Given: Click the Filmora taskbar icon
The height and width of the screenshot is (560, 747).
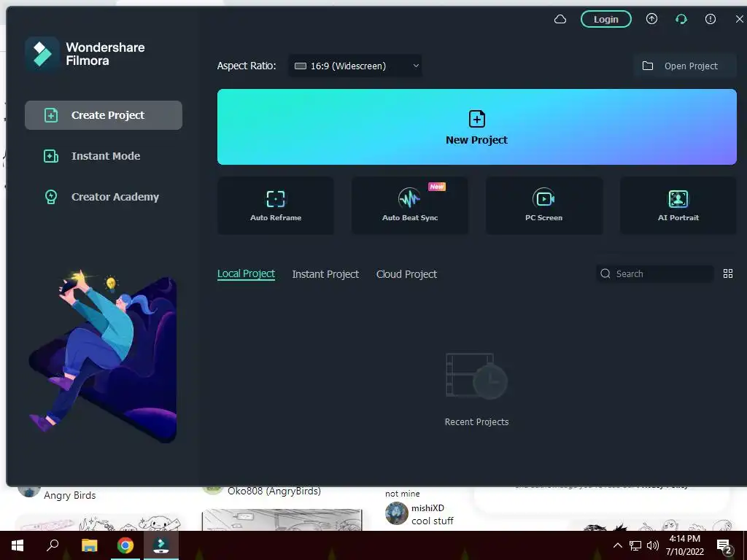Looking at the screenshot, I should (x=161, y=545).
